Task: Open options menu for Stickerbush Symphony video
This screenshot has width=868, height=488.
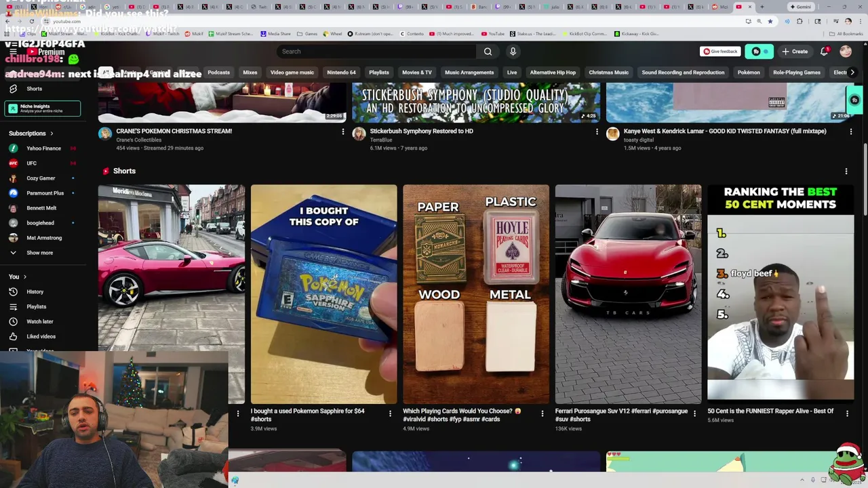Action: [597, 131]
